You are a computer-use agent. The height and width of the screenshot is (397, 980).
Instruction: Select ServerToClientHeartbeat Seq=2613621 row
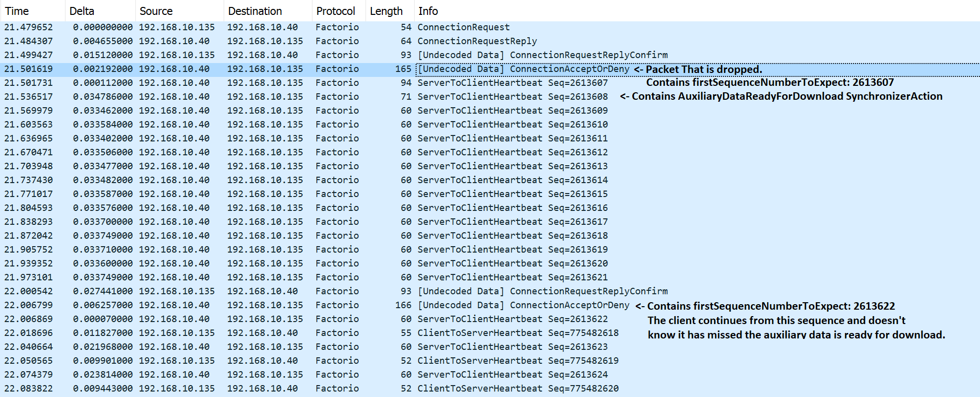click(x=512, y=277)
